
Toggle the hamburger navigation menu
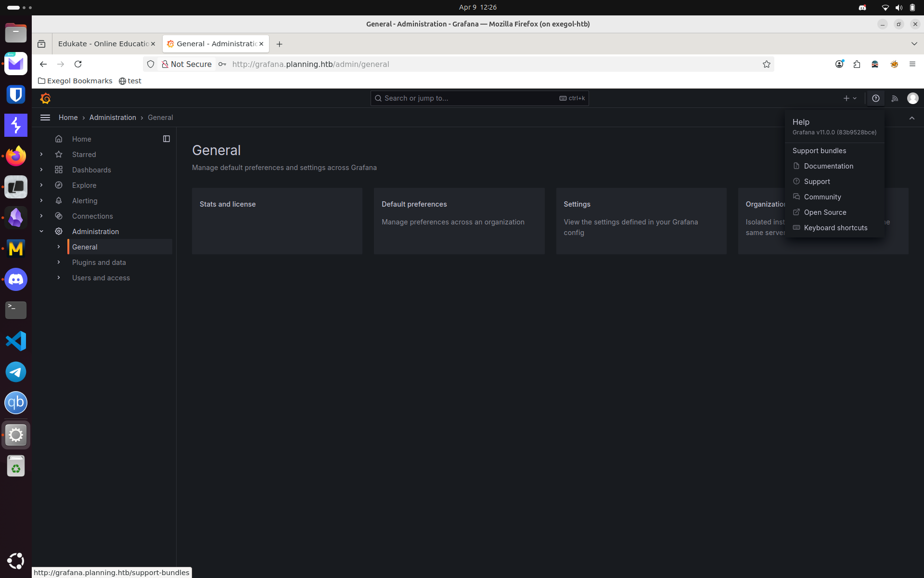point(45,118)
